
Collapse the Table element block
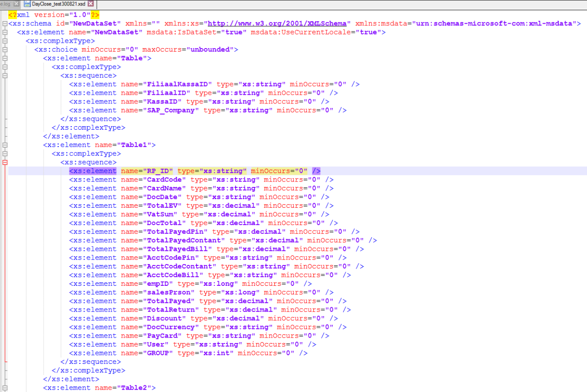5,59
